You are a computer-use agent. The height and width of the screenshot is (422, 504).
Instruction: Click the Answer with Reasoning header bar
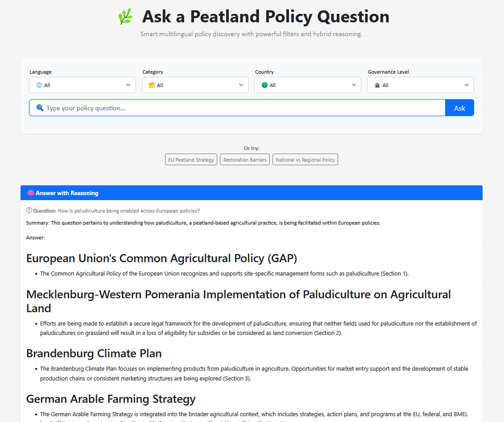tap(252, 193)
